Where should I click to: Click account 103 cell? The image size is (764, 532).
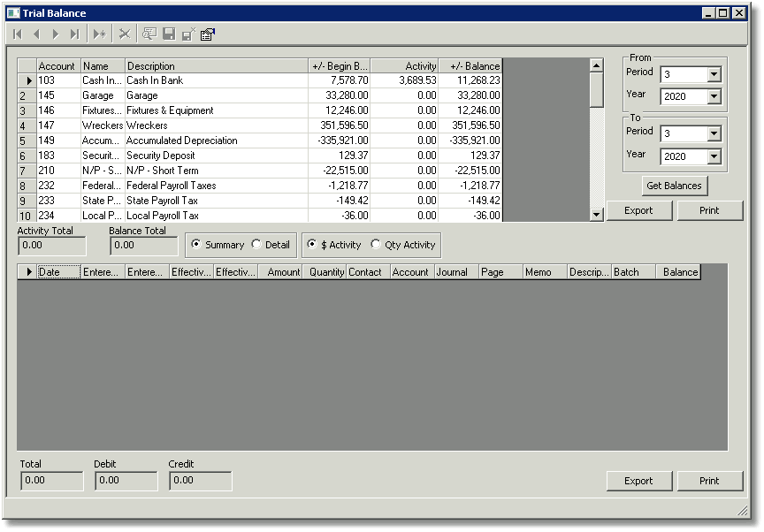(58, 80)
